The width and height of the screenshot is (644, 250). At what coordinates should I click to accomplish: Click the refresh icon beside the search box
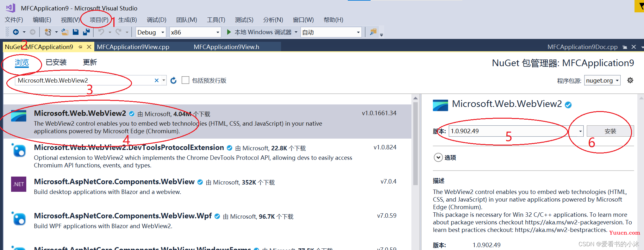pyautogui.click(x=173, y=80)
